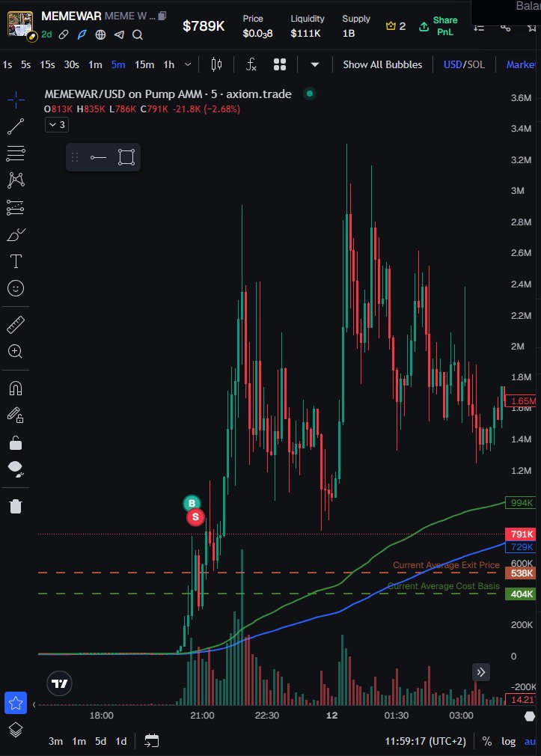Select the ruler measure tool
The image size is (541, 756).
[16, 325]
